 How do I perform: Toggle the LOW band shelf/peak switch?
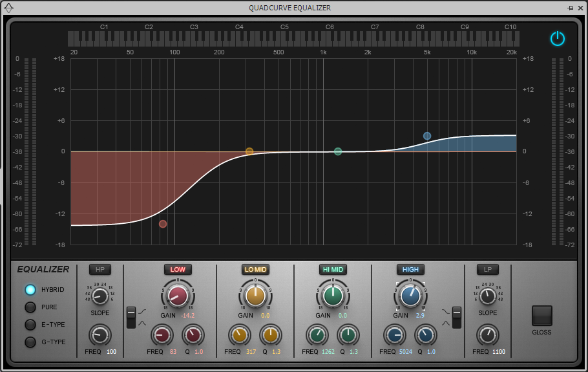tap(132, 316)
